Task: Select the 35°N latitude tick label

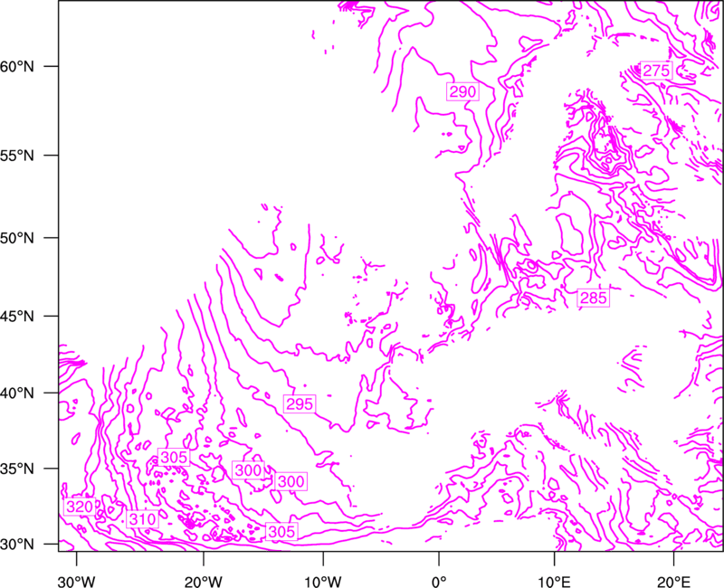Action: click(17, 469)
